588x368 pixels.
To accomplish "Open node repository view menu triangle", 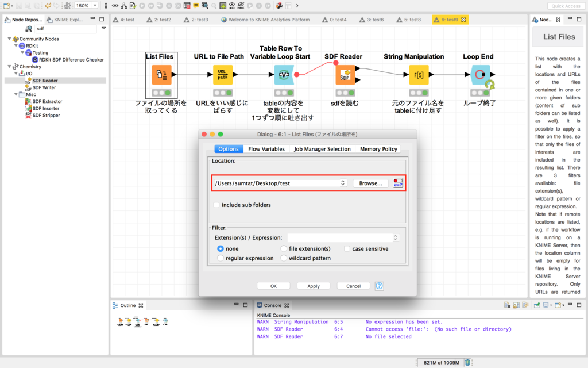I will (103, 28).
